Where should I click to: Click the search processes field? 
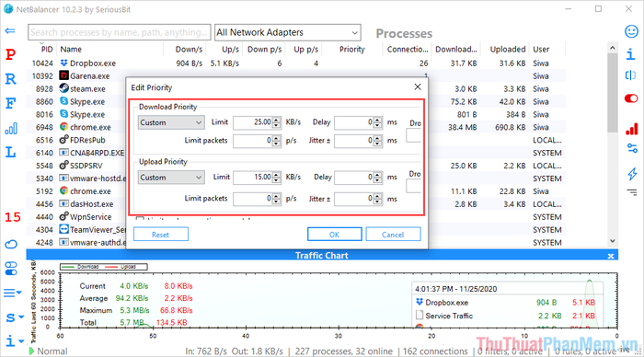pyautogui.click(x=119, y=32)
